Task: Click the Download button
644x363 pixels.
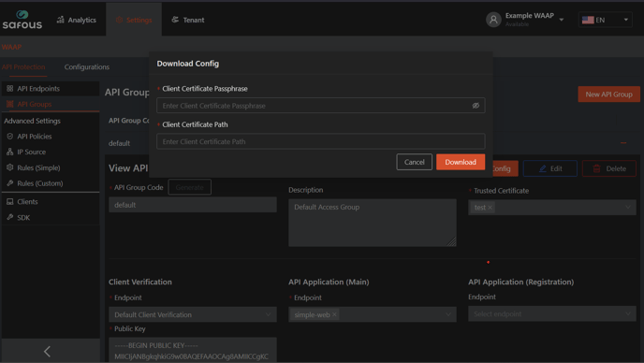Action: (x=461, y=162)
